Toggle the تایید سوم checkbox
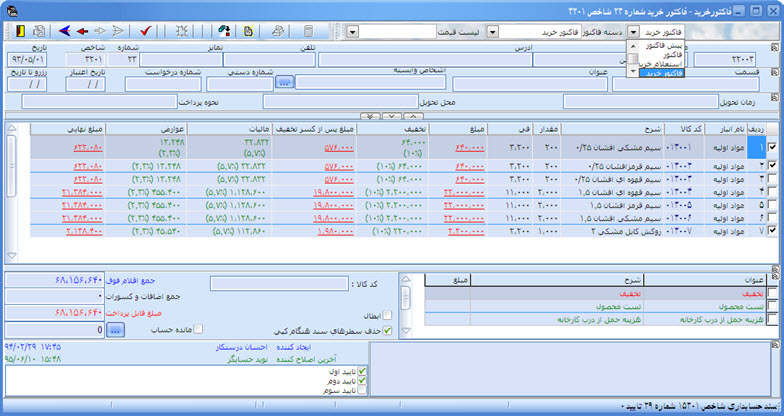 (362, 390)
